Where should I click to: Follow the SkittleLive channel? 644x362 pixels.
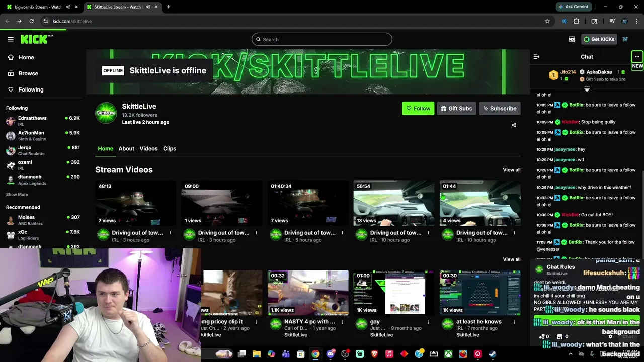click(x=418, y=108)
